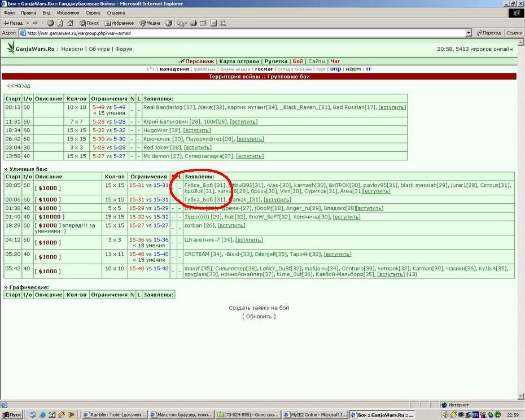Image resolution: width=525 pixels, height=420 pixels.
Task: Click the Пуск start button
Action: tap(12, 415)
